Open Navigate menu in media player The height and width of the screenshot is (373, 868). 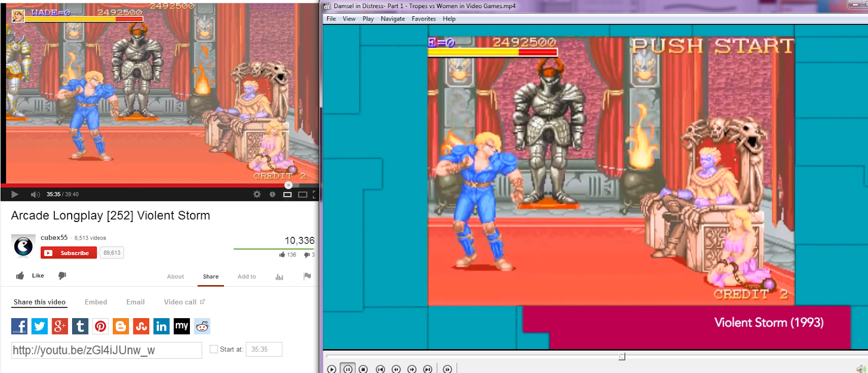[x=393, y=18]
